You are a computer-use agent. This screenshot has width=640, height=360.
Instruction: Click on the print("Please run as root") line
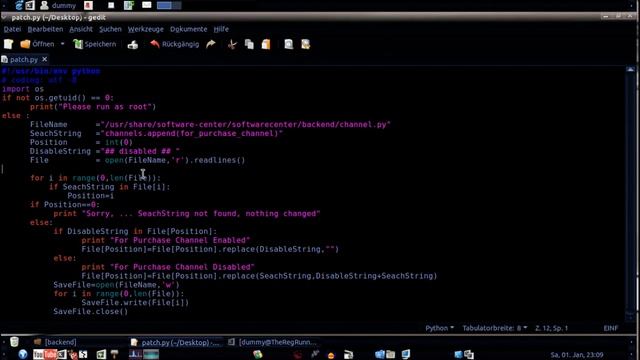pos(93,107)
